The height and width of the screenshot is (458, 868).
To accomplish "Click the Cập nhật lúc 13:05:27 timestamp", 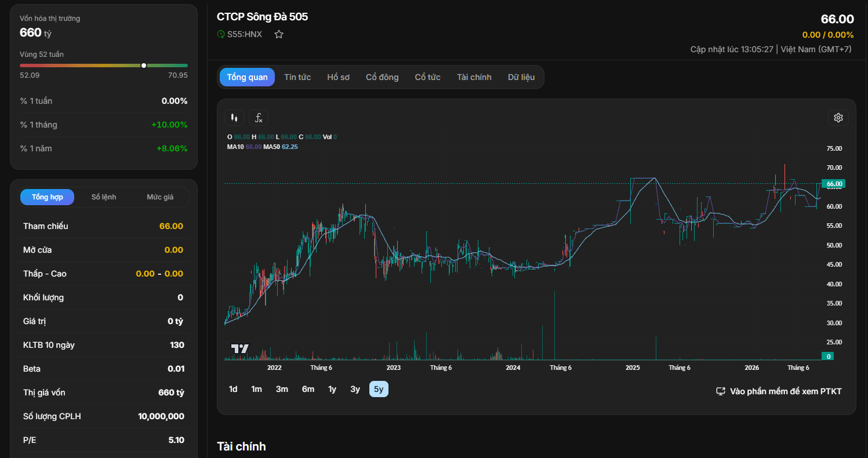I will coord(732,49).
